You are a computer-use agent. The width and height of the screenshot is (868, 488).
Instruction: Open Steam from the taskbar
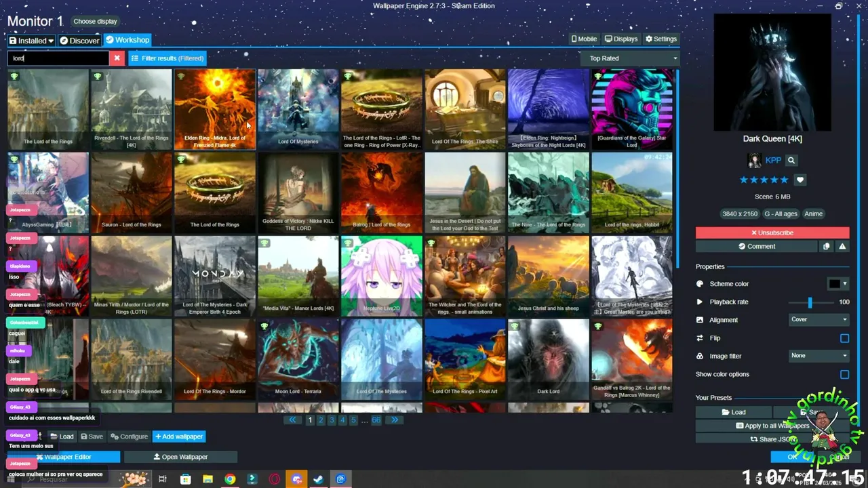[x=318, y=479]
